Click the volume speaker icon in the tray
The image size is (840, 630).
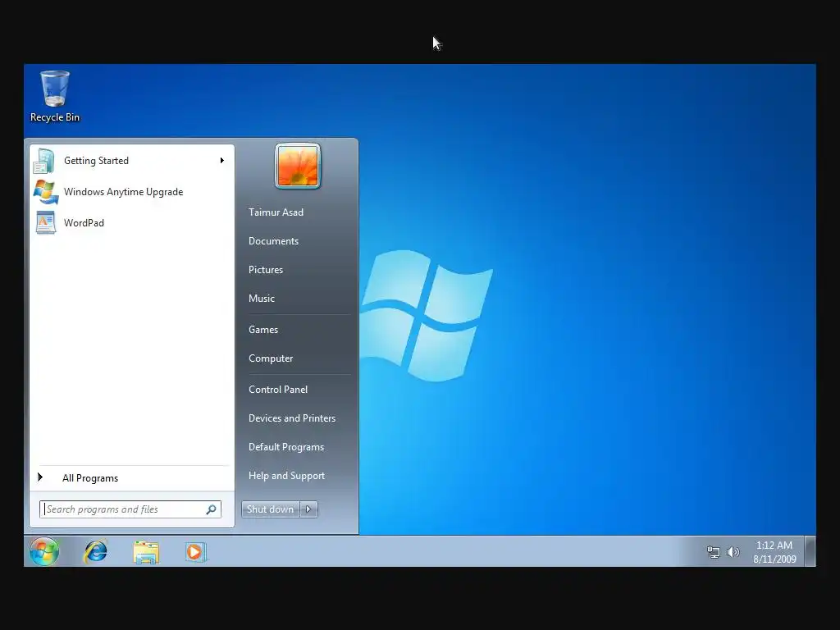pos(733,552)
